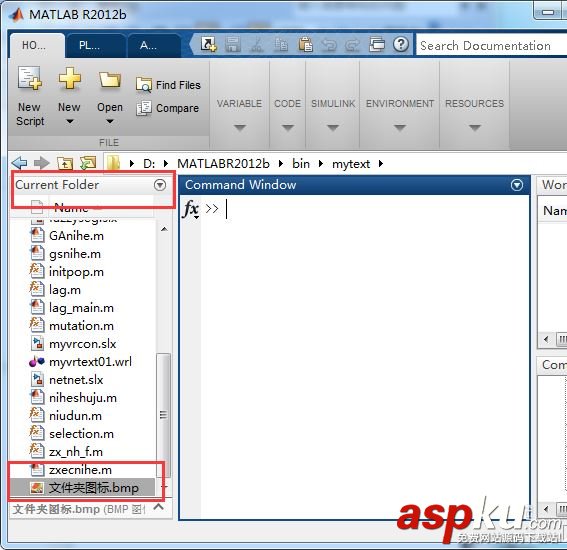Open Command Window actions menu
Image resolution: width=567 pixels, height=550 pixels.
tap(517, 185)
